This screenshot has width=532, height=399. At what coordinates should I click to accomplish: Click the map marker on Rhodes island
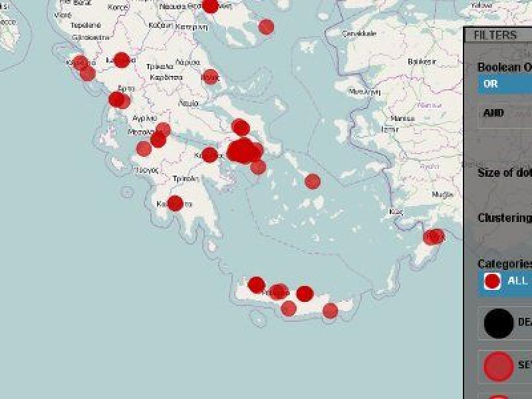(x=434, y=237)
